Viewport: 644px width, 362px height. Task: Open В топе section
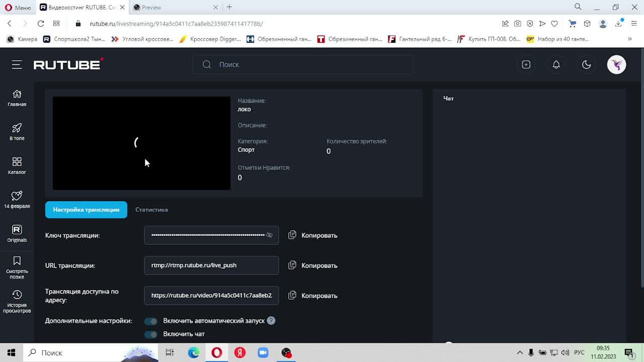pos(17,132)
